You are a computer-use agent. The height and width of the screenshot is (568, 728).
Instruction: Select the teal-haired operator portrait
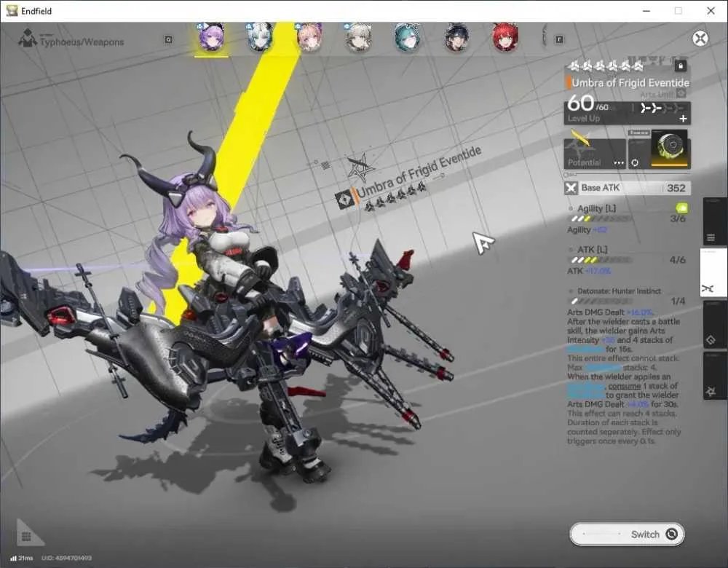(x=407, y=36)
